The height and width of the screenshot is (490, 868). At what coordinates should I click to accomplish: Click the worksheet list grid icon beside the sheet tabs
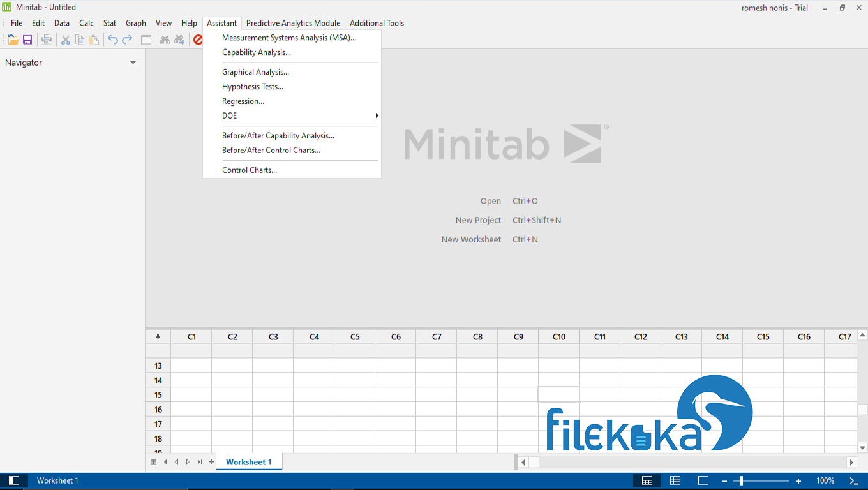click(x=153, y=462)
